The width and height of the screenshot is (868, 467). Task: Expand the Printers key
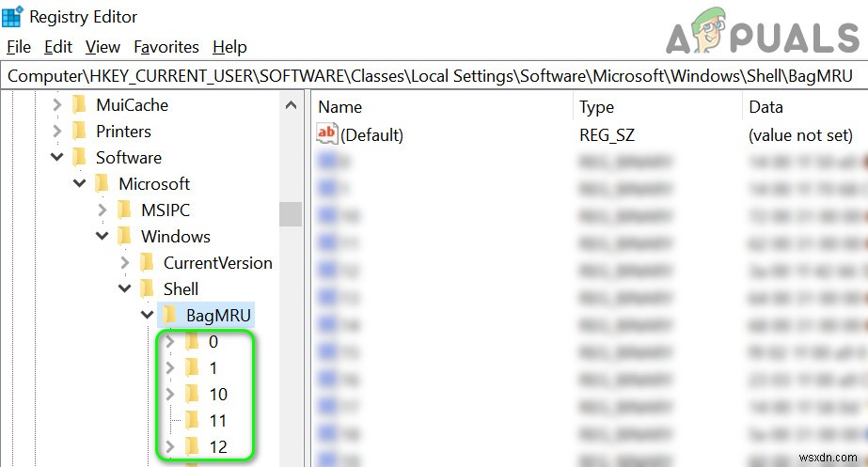point(56,132)
